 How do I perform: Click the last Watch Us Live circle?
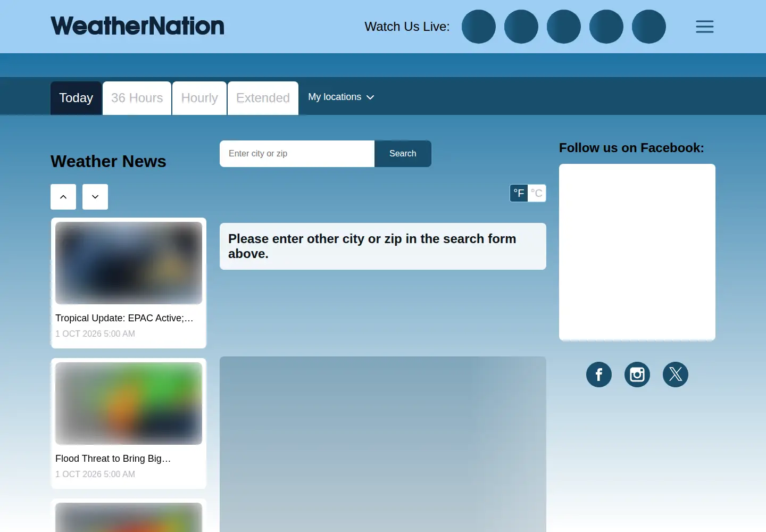[649, 27]
